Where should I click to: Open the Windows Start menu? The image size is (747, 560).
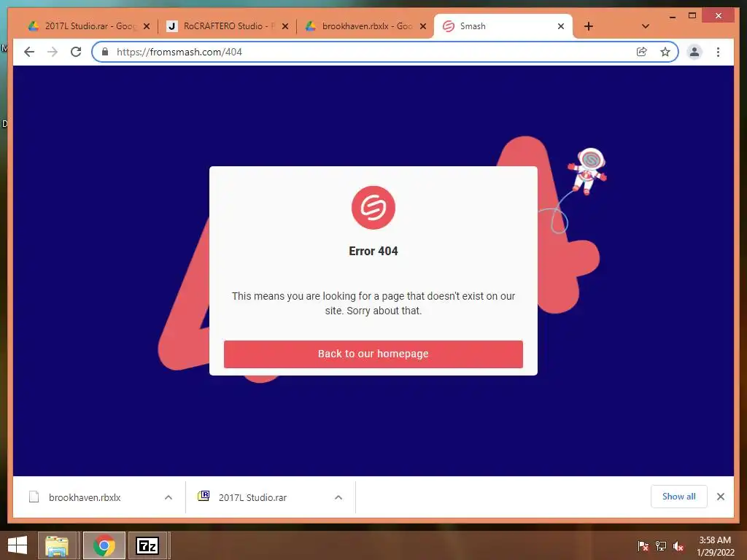coord(18,545)
